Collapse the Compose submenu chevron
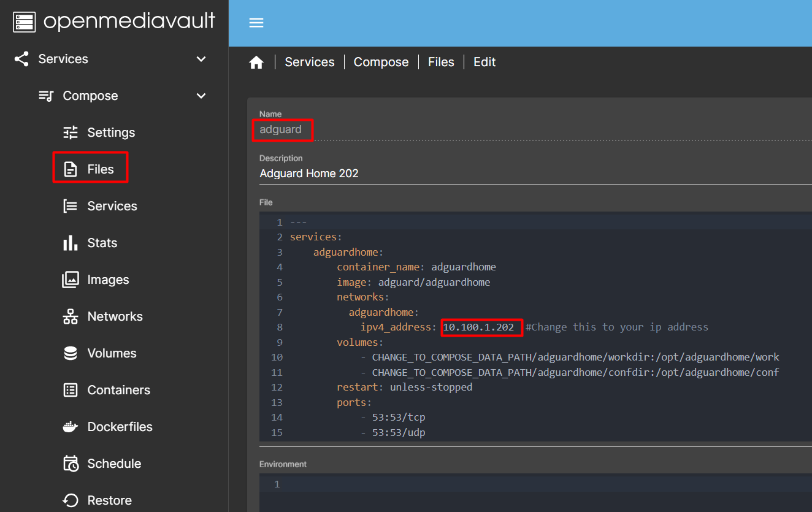The height and width of the screenshot is (512, 812). point(201,96)
